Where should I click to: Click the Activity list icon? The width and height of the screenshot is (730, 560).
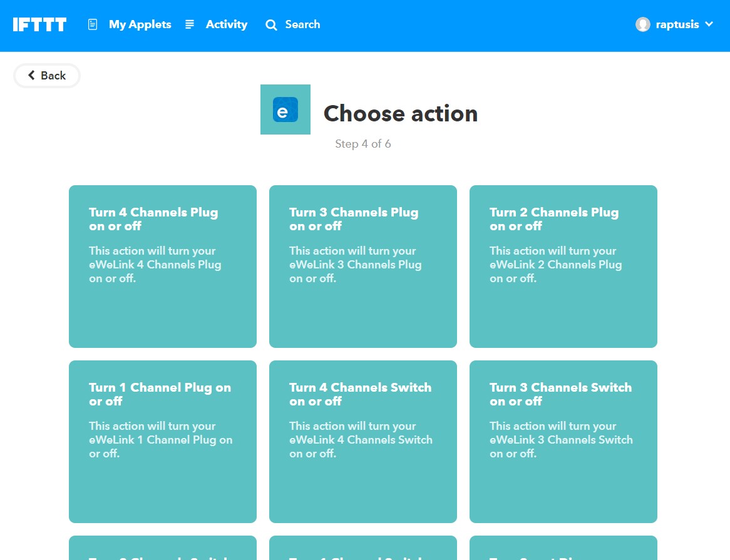(190, 24)
